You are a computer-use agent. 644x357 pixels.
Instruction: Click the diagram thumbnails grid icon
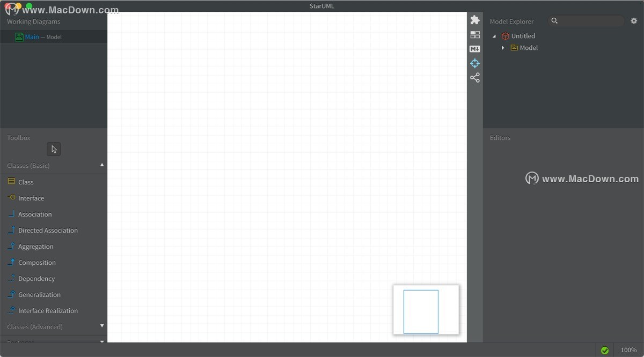pos(475,34)
